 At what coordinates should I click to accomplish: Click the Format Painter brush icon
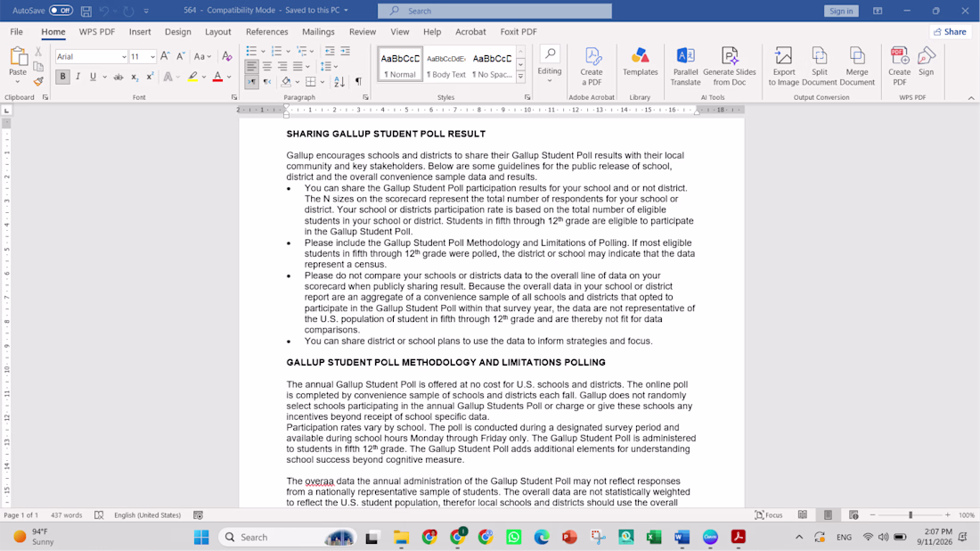[x=38, y=81]
